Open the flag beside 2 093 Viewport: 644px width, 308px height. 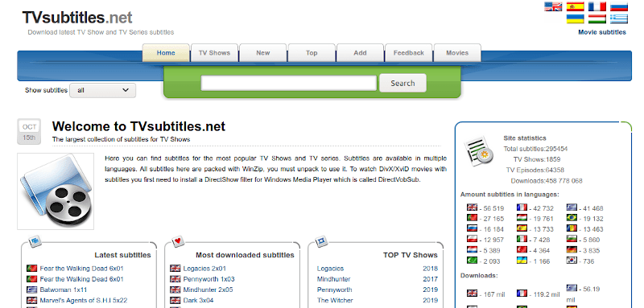(x=472, y=261)
